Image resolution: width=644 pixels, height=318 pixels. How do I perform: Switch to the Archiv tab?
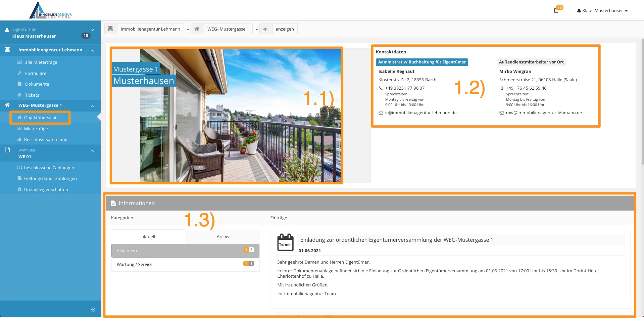(223, 237)
